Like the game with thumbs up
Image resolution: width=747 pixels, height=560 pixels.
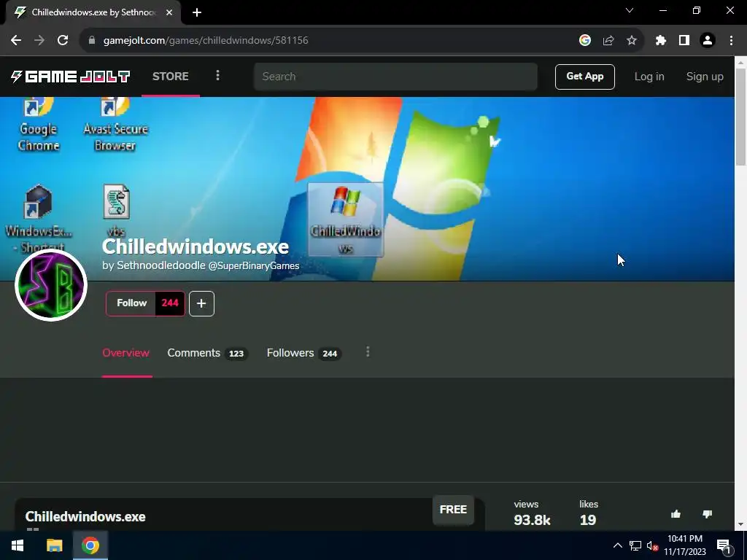pyautogui.click(x=676, y=514)
